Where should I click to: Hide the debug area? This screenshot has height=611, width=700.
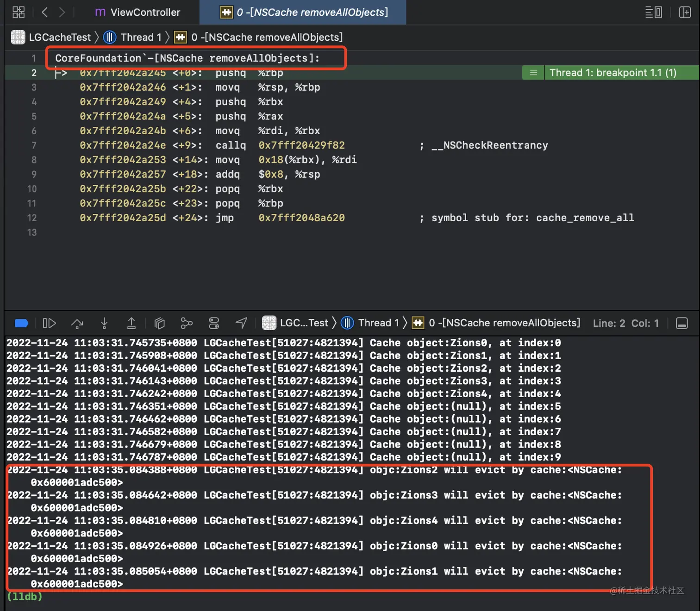pyautogui.click(x=682, y=323)
